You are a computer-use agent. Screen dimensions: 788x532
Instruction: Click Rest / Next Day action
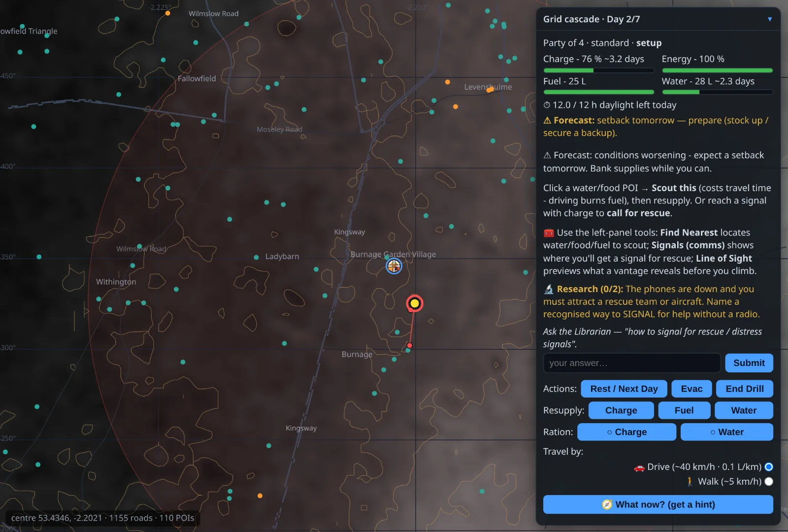[x=624, y=389]
